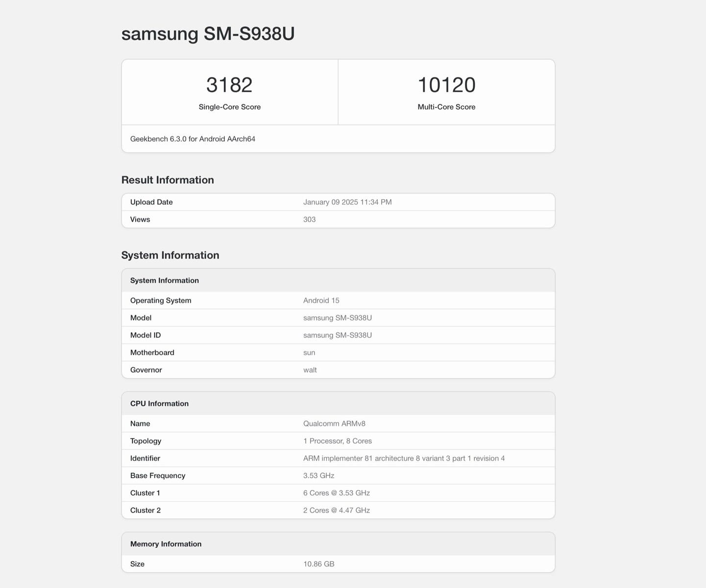Click the Motherboard value sun
Viewport: 706px width, 588px height.
tap(309, 353)
